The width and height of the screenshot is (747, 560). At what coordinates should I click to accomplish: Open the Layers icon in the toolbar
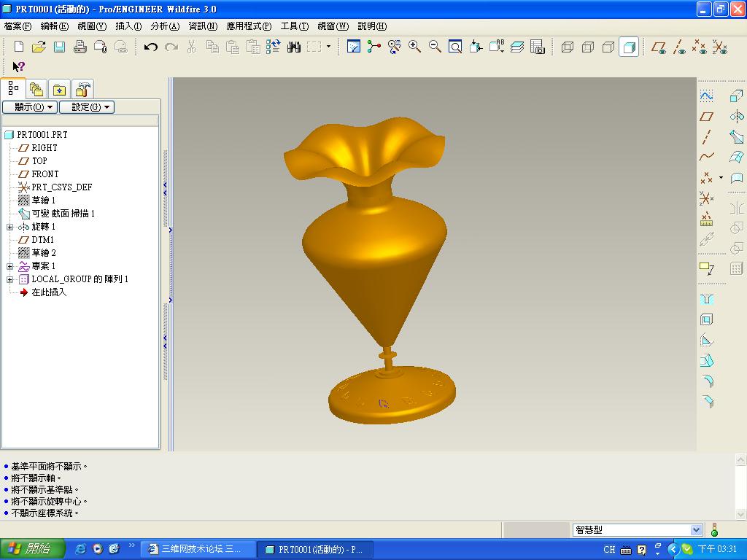517,47
